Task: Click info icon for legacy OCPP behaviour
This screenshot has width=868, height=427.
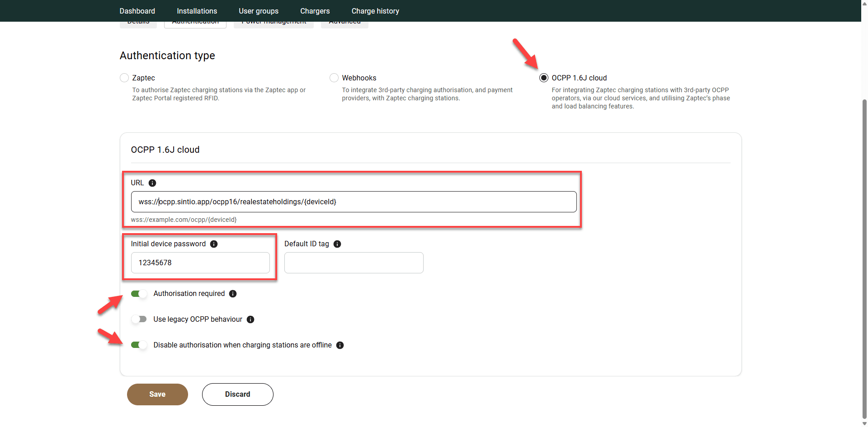Action: (x=250, y=319)
